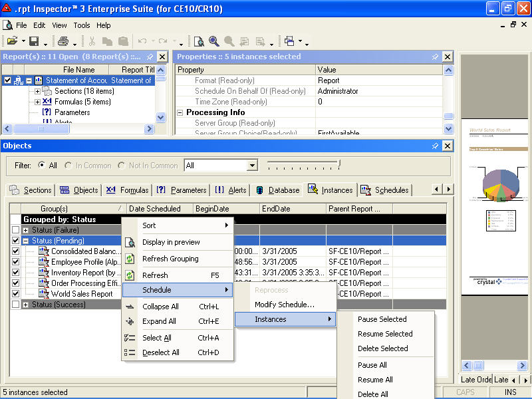Switch to the Parameters tab
Image resolution: width=532 pixels, height=399 pixels.
click(x=182, y=190)
